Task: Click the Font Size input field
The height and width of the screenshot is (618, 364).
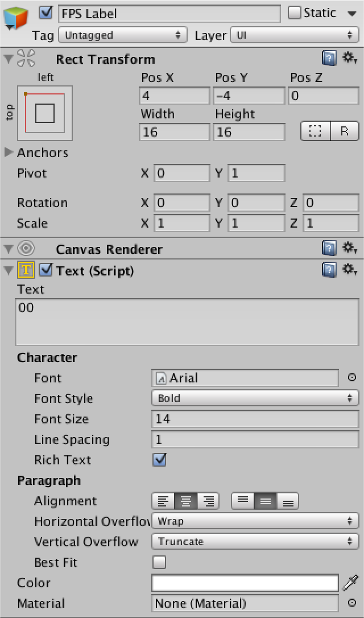Action: coord(255,419)
